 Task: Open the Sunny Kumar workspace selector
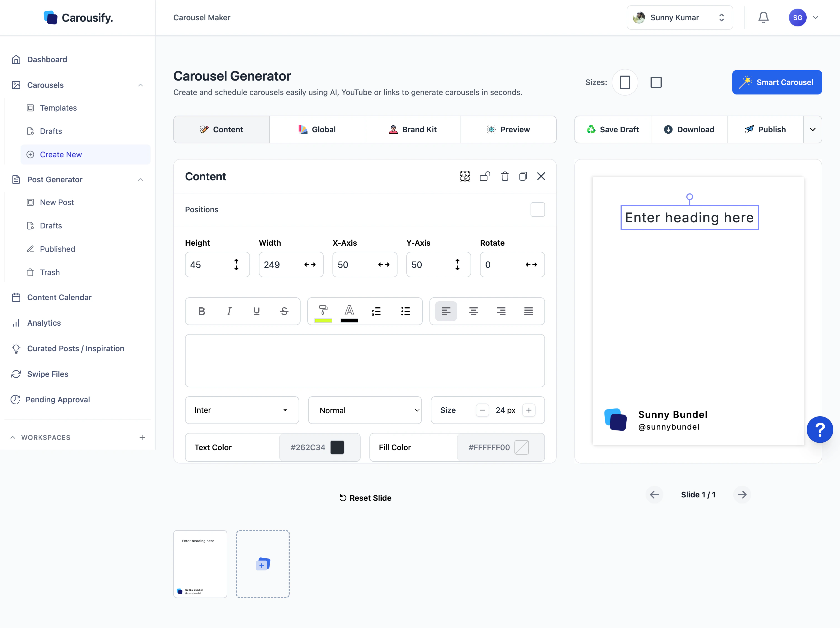[679, 18]
